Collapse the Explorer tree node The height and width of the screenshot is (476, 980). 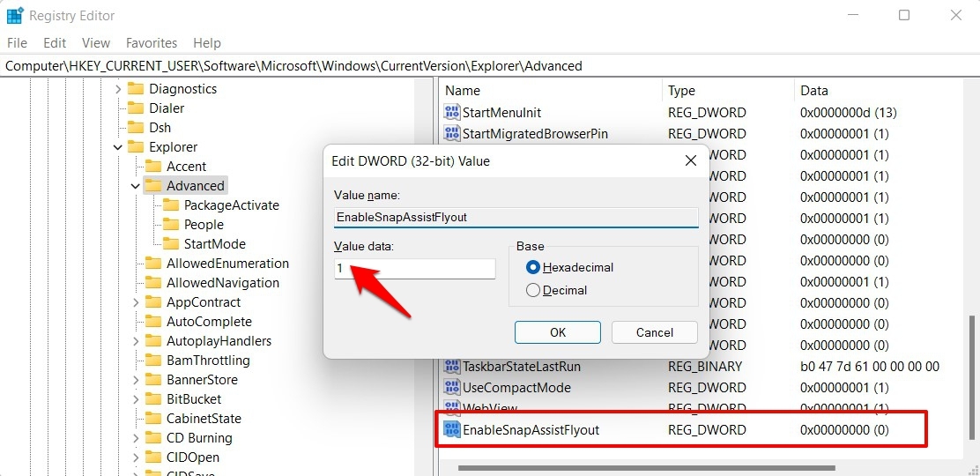click(x=117, y=147)
